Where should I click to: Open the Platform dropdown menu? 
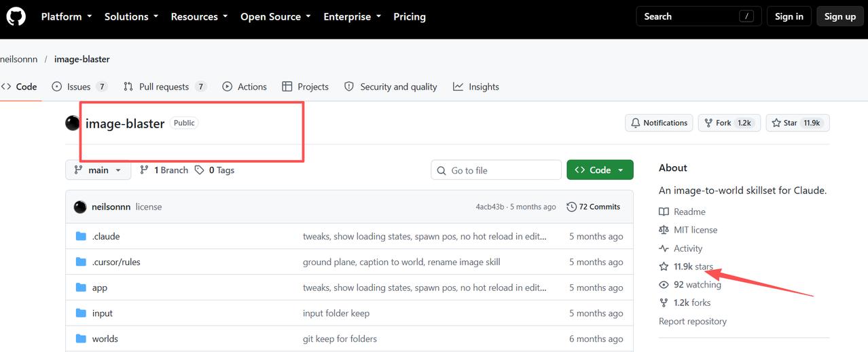67,16
